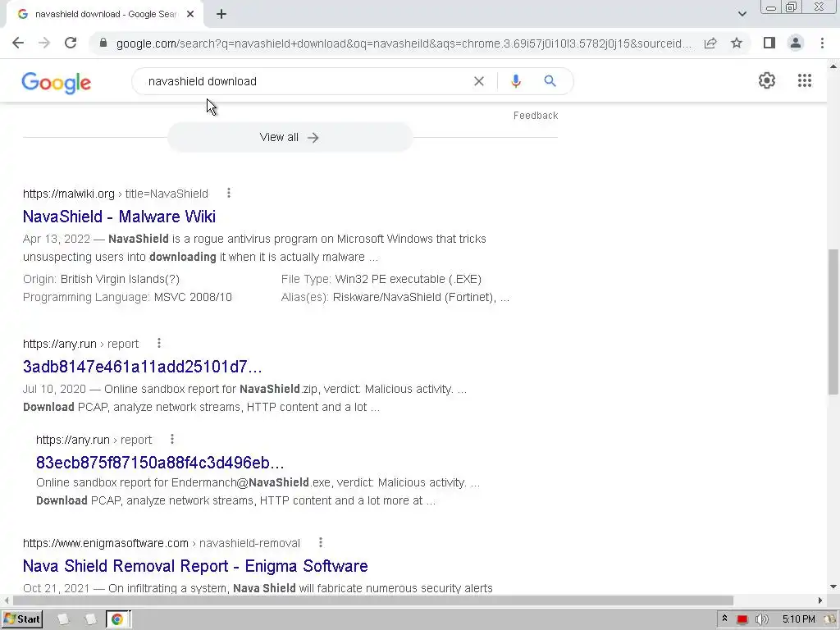Open the 5:10 PM taskbar clock
The image size is (840, 630).
(798, 619)
